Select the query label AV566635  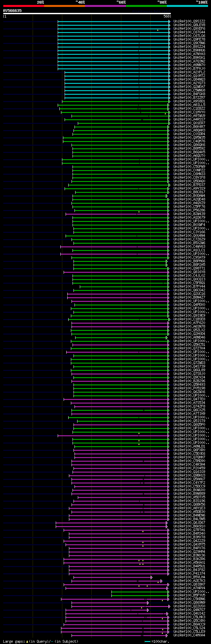pyautogui.click(x=13, y=11)
